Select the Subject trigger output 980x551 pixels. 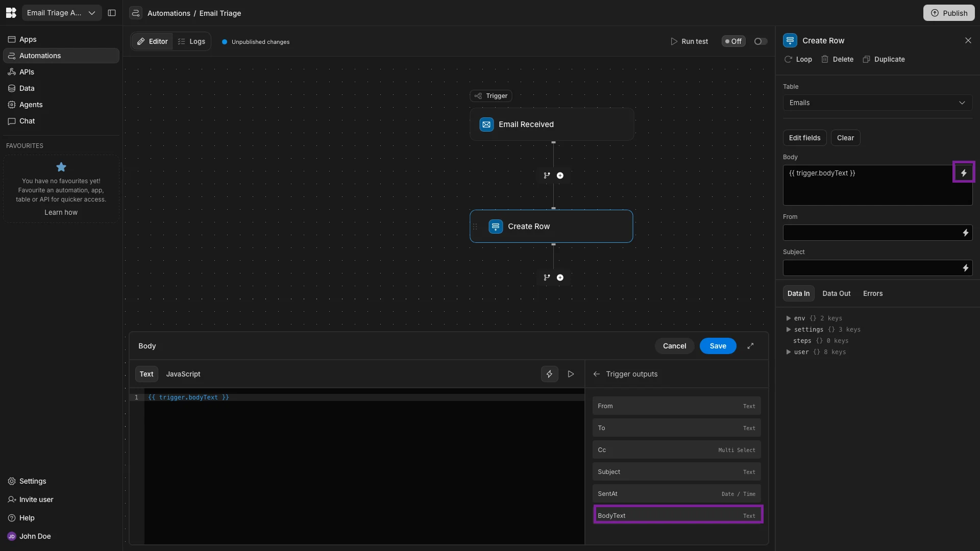coord(676,472)
